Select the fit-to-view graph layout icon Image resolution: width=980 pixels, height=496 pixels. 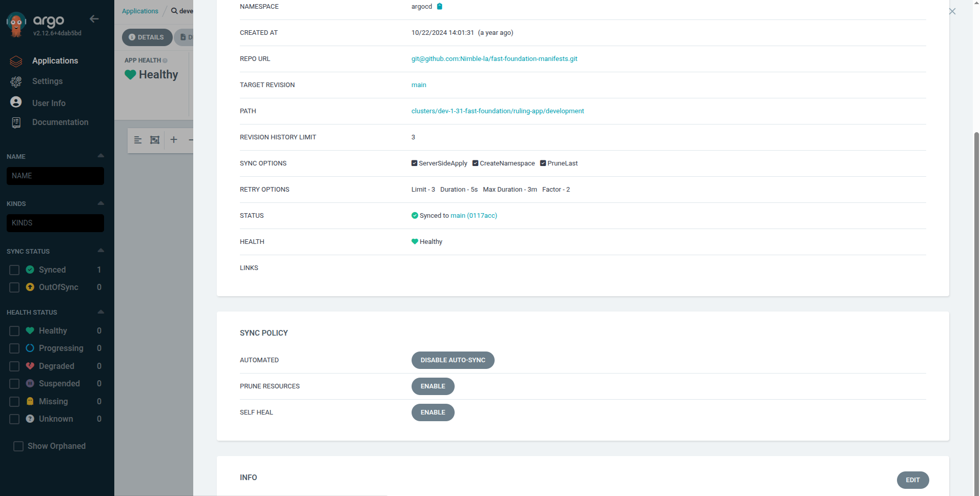(x=155, y=140)
